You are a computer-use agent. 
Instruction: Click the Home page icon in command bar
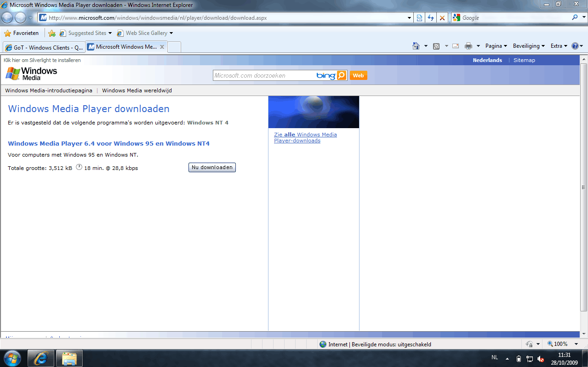416,46
